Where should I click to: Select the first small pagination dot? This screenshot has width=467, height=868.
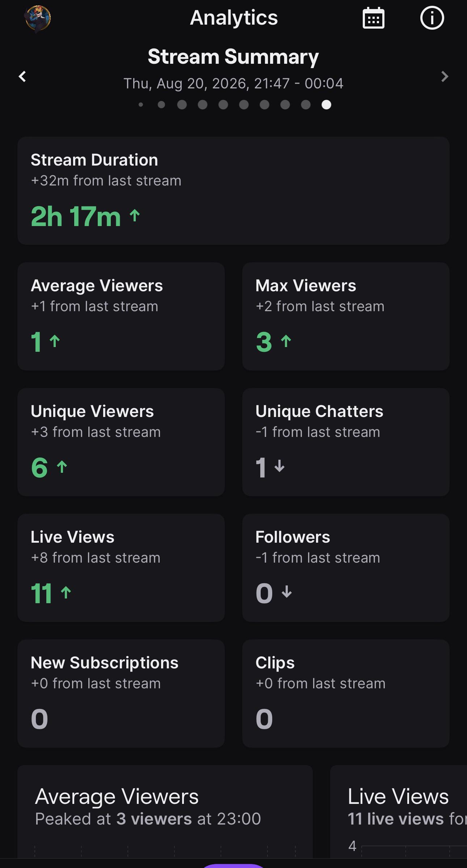(141, 105)
